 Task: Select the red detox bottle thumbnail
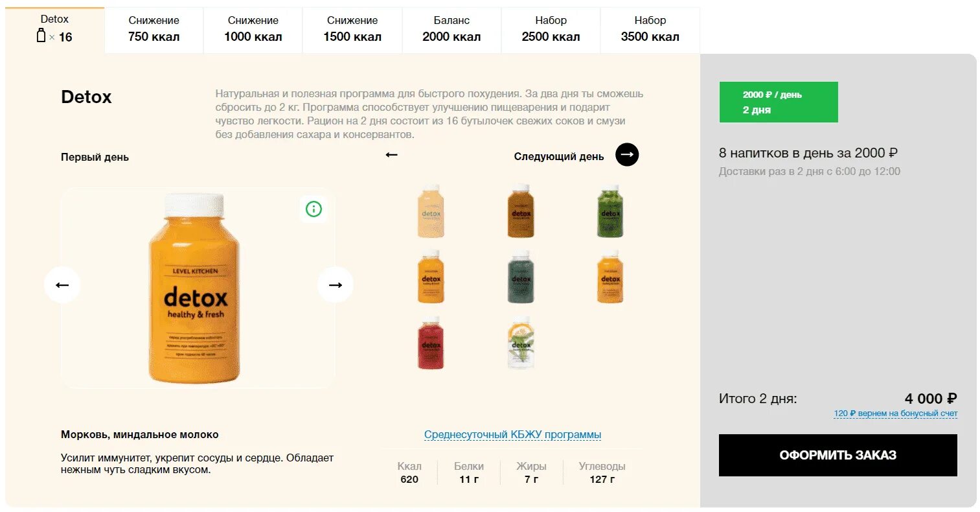pyautogui.click(x=431, y=343)
